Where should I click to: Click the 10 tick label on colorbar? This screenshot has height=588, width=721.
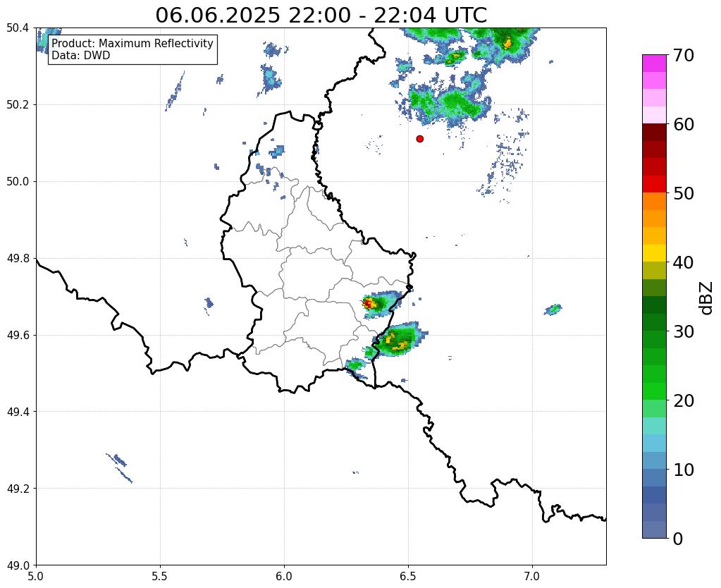[x=683, y=470]
